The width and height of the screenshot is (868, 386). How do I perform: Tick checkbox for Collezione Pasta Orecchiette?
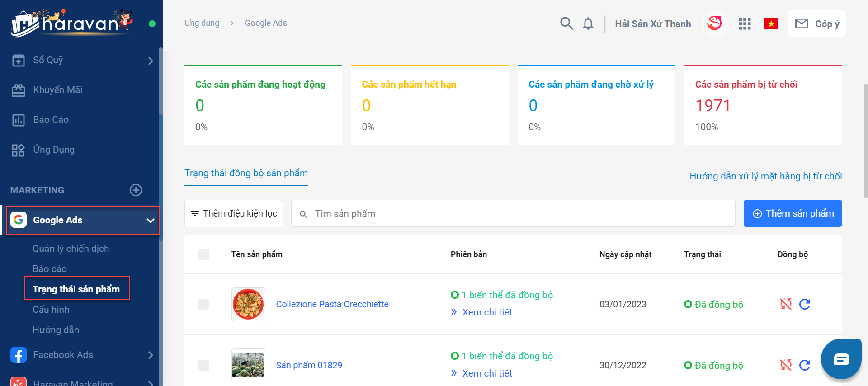(x=203, y=304)
